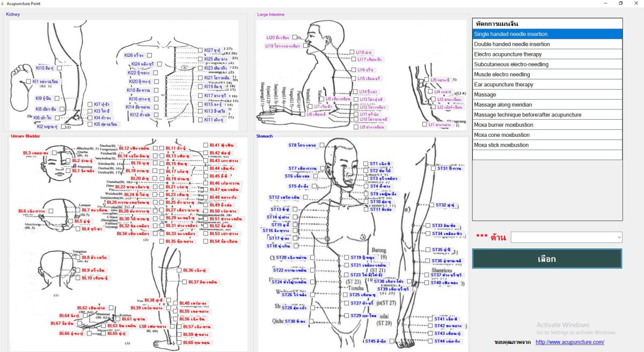Select Single handed needle insertion in list
This screenshot has width=644, height=352.
[x=547, y=34]
